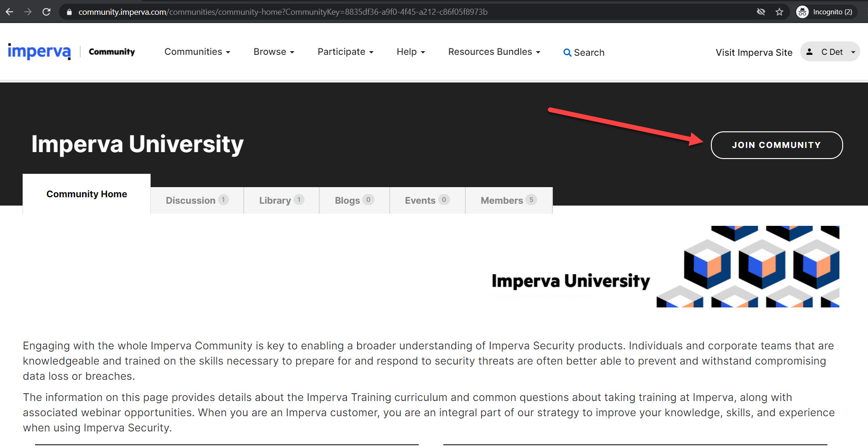Click the Incognito profile indicator
The height and width of the screenshot is (448, 868).
click(826, 12)
